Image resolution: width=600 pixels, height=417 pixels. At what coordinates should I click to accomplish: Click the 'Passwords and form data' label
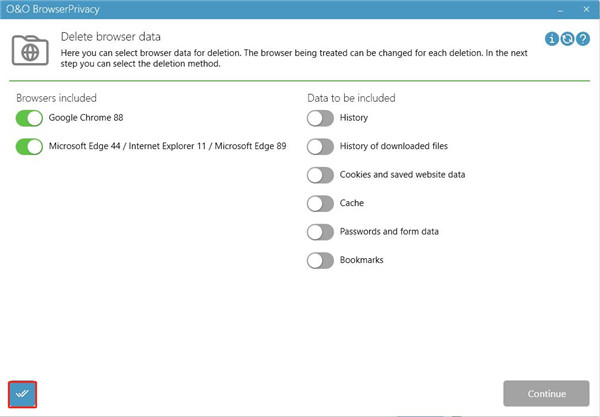point(389,231)
